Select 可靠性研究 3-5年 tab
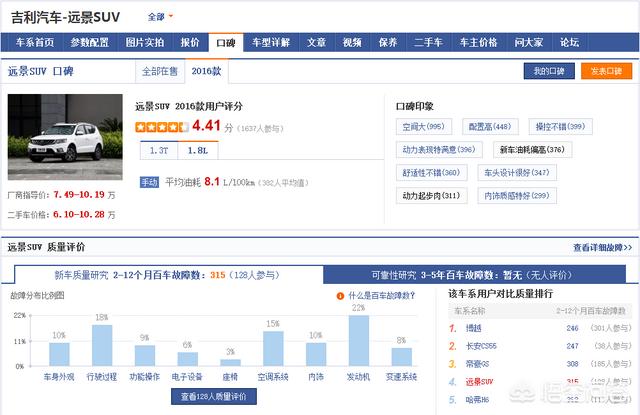This screenshot has height=415, width=640. tap(474, 275)
